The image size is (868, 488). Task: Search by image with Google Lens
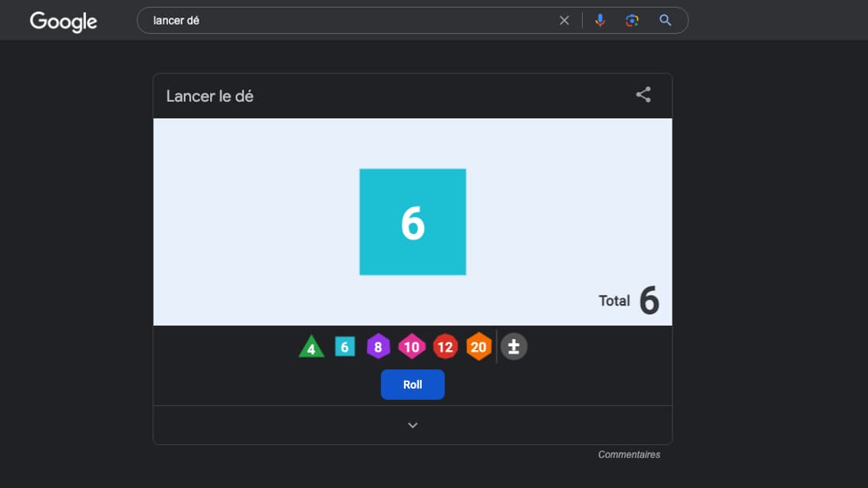tap(632, 21)
